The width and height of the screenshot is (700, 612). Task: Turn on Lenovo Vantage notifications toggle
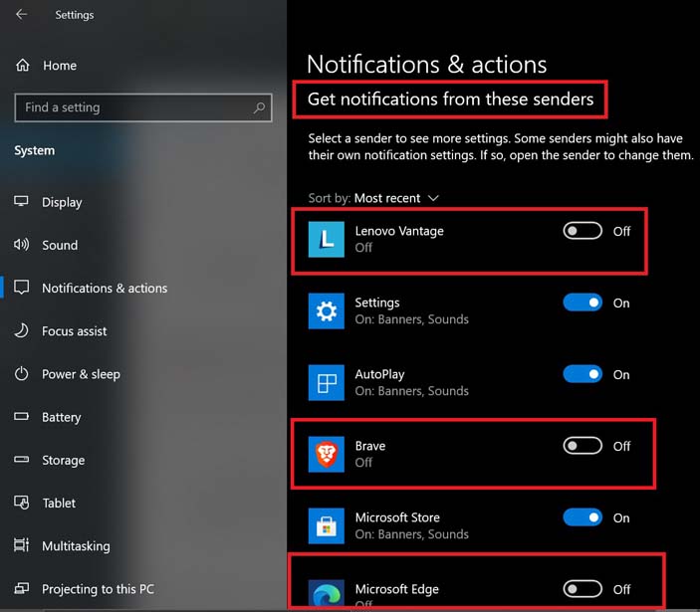(583, 231)
